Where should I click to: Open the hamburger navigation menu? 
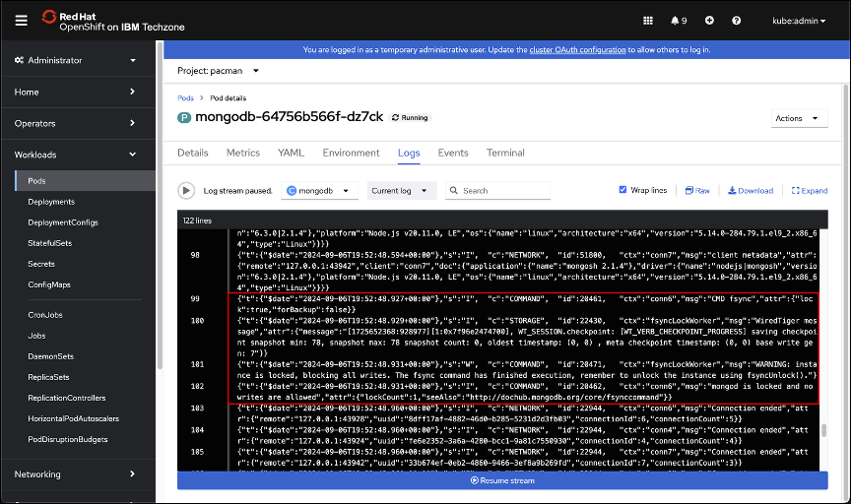tap(21, 20)
